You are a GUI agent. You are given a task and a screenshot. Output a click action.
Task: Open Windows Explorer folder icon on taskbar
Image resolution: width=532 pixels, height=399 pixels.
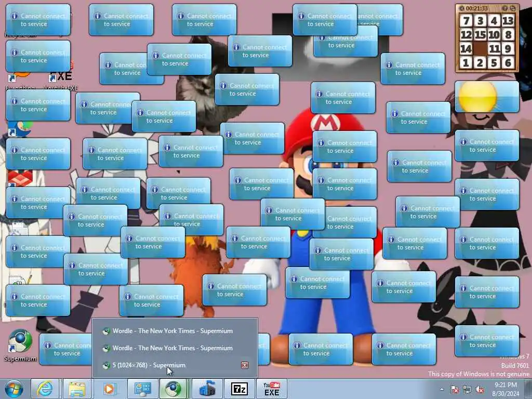click(x=77, y=389)
